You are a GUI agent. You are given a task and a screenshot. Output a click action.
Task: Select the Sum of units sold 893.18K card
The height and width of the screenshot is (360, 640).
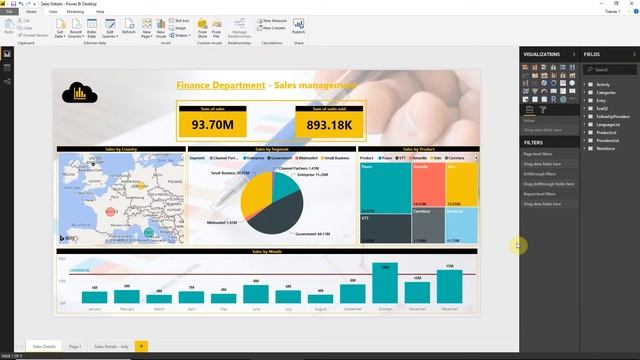coord(329,122)
